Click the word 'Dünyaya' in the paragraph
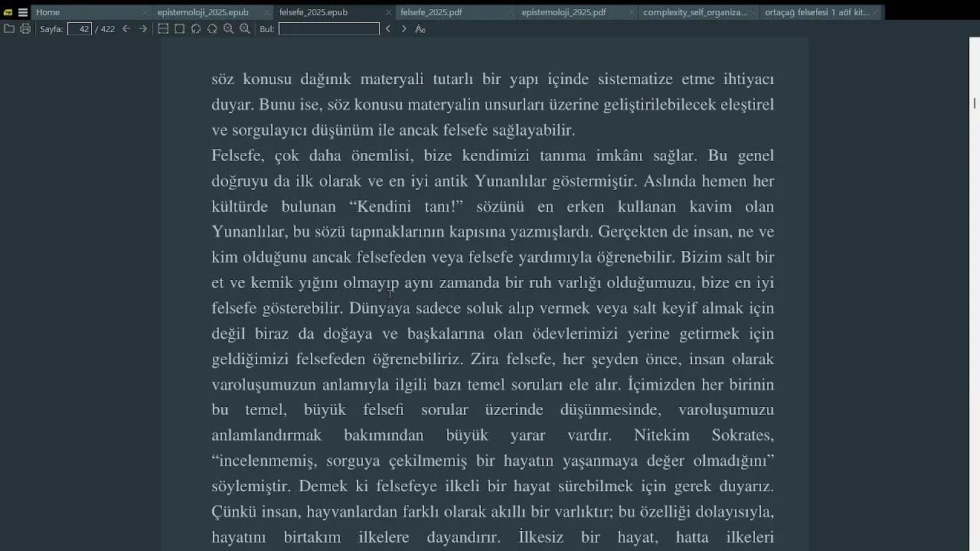This screenshot has width=980, height=551. (x=380, y=308)
